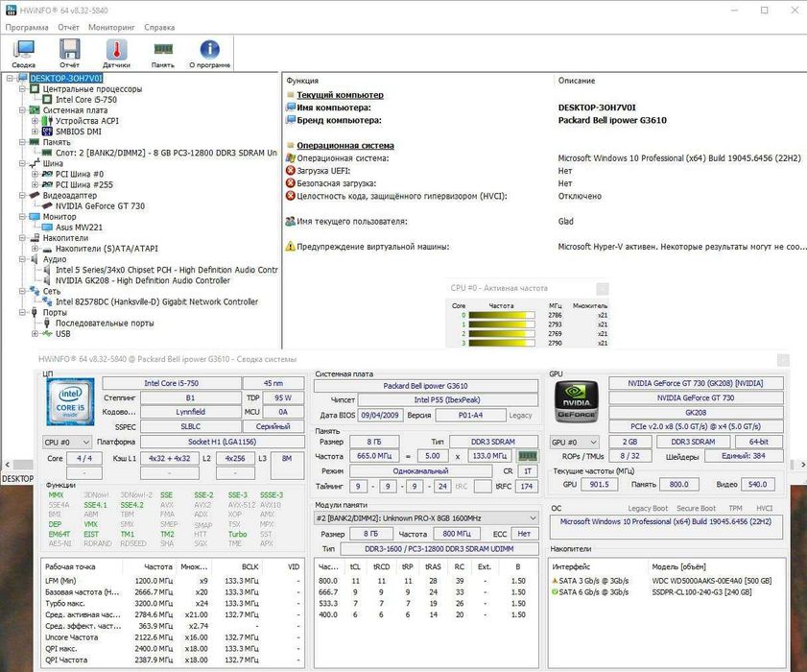Screen dimensions: 807x672
Task: Click the current user name icon
Action: (291, 221)
